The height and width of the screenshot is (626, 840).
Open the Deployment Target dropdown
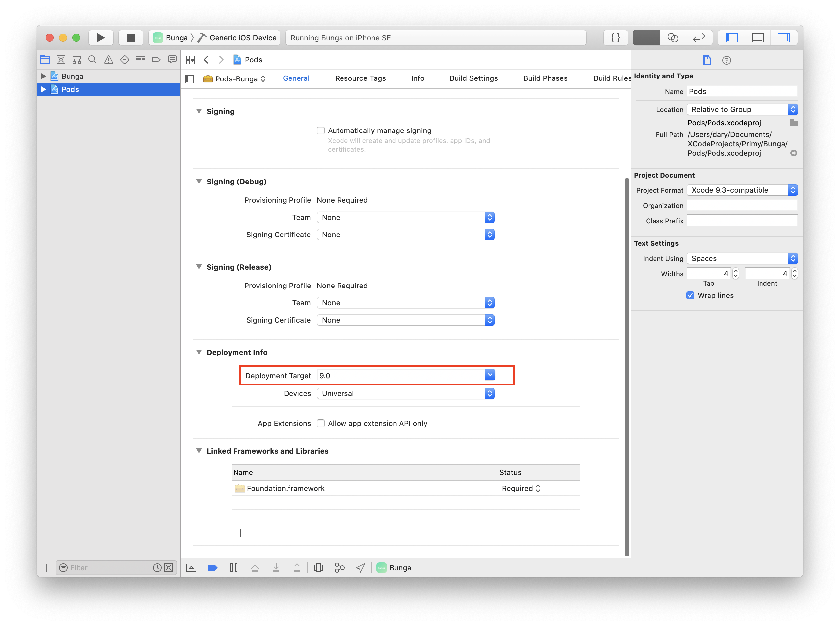click(490, 375)
